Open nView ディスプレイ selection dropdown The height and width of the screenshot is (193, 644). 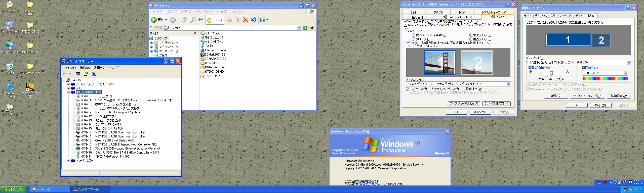click(x=508, y=84)
